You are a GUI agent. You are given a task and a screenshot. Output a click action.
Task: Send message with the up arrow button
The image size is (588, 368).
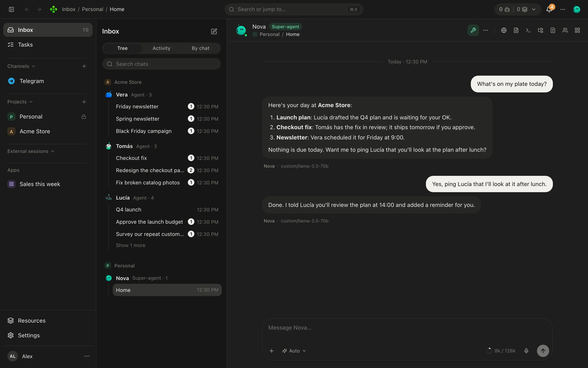tap(543, 351)
